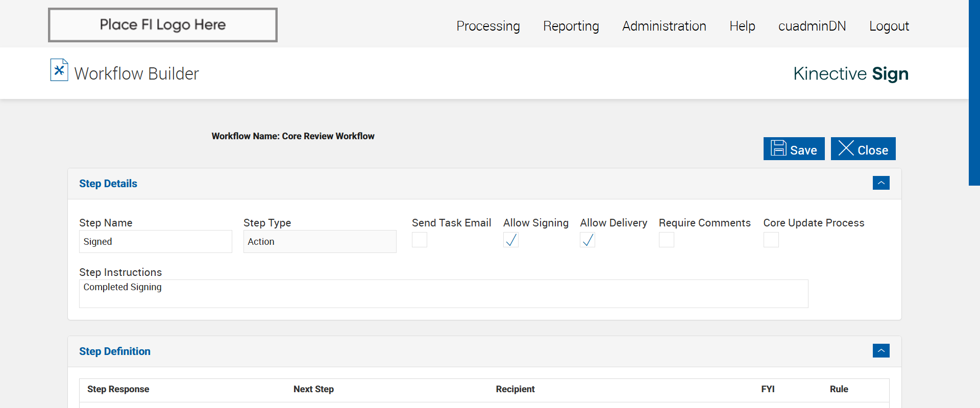The height and width of the screenshot is (408, 980).
Task: Tick the Require Comments checkbox
Action: (x=667, y=240)
